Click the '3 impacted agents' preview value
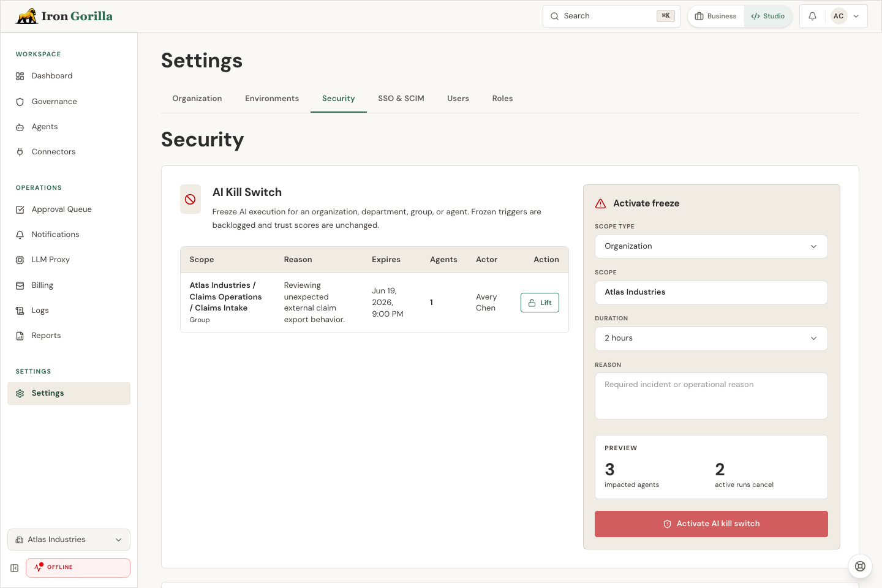 tap(631, 475)
